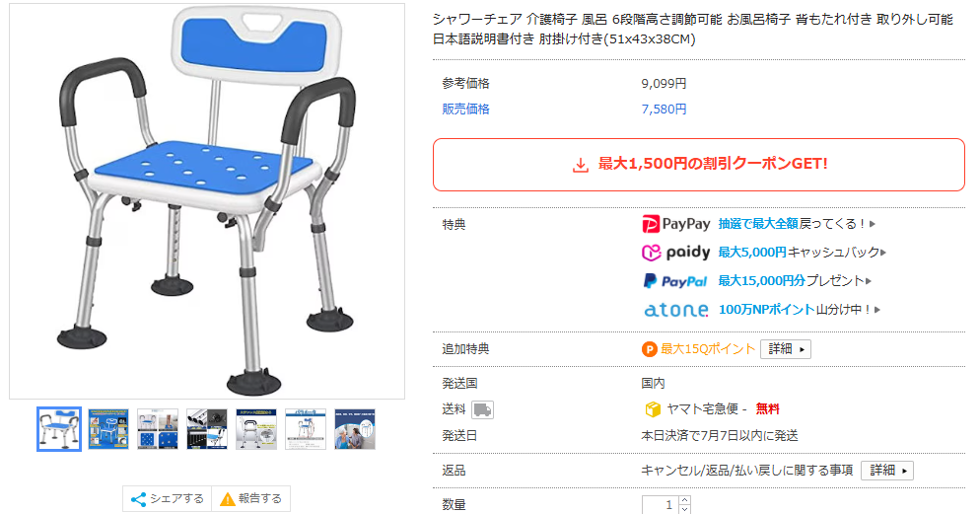
Task: Get the 最大1,500円 discount coupon
Action: pyautogui.click(x=699, y=165)
